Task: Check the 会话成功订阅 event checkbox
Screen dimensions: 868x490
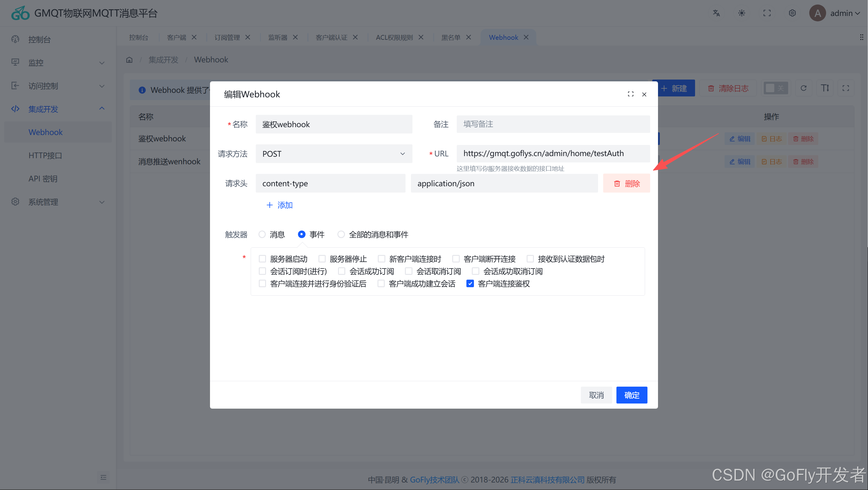Action: coord(341,271)
